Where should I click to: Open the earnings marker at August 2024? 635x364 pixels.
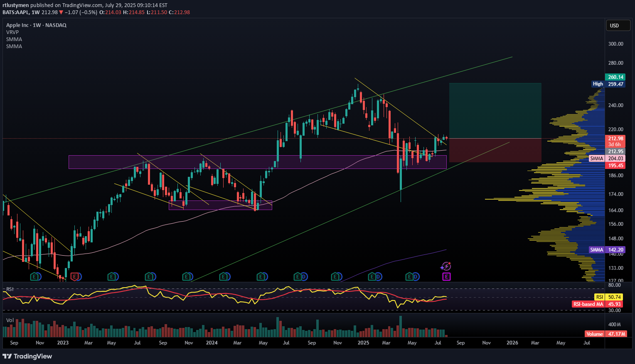click(x=298, y=276)
